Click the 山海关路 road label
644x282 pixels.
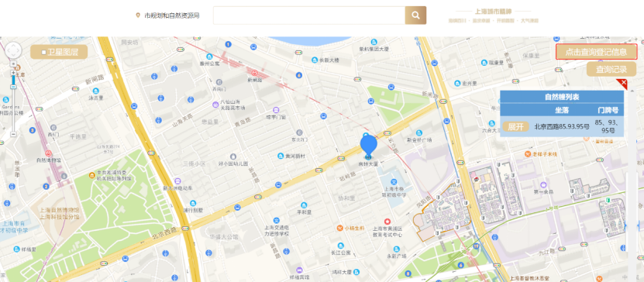point(182,120)
